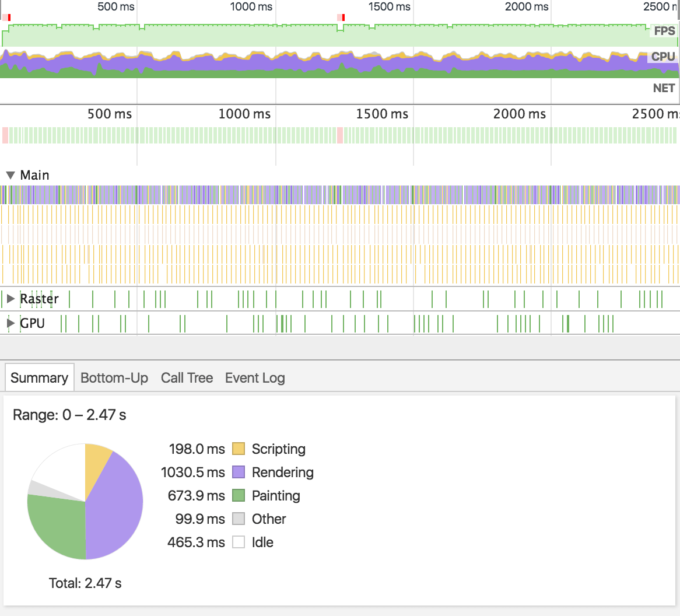Viewport: 680px width, 616px height.
Task: Click the Range: 0 – 2.47 s text
Action: [x=70, y=415]
